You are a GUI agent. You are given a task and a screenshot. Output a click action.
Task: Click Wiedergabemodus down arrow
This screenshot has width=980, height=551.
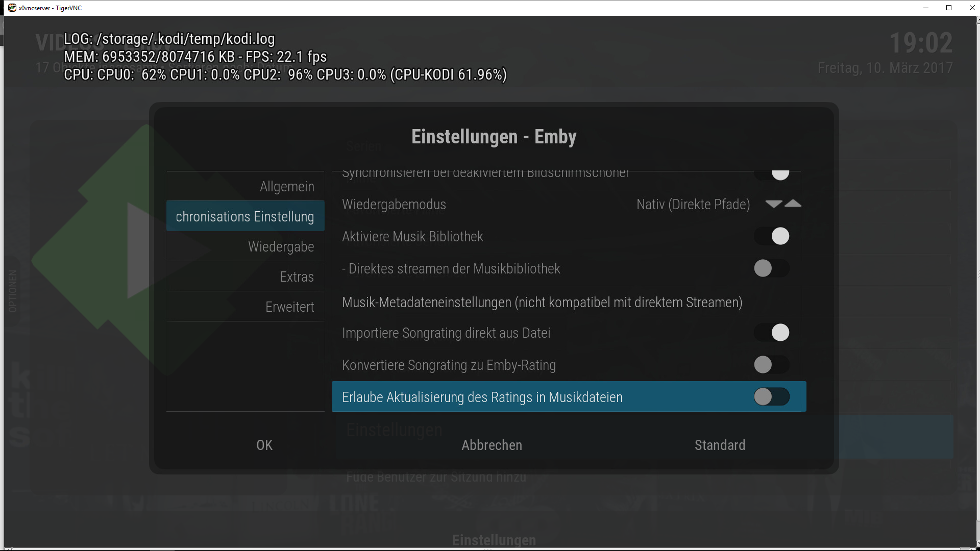click(x=774, y=204)
